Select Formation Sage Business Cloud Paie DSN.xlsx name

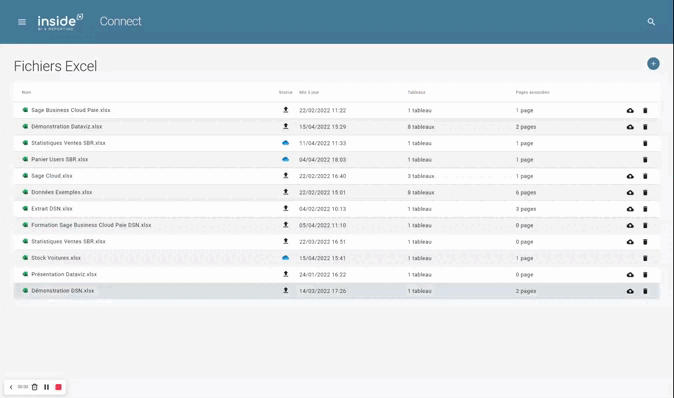tap(91, 225)
